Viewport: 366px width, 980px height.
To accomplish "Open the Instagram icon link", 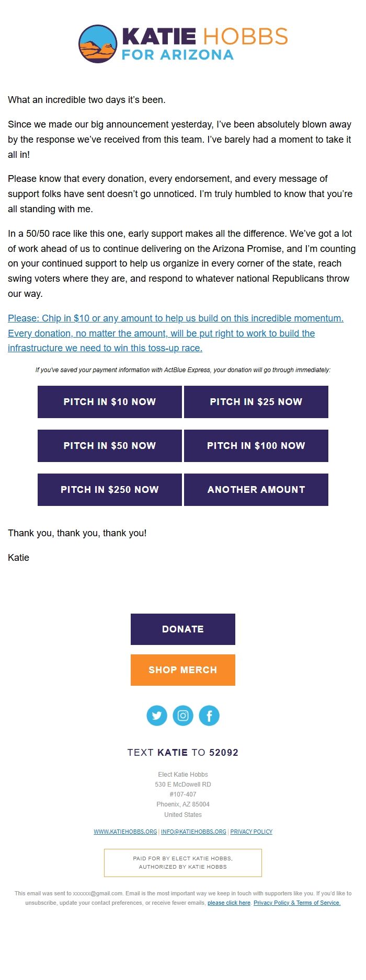I will [183, 716].
